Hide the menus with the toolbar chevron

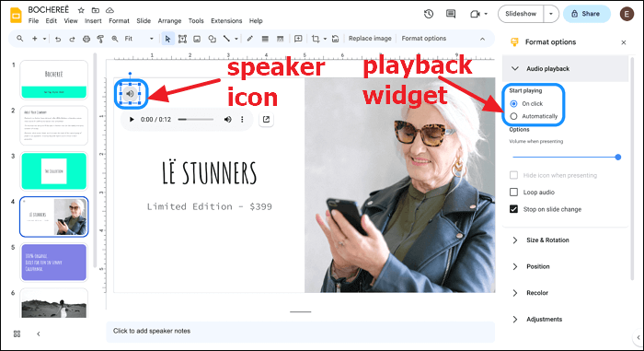(x=483, y=39)
